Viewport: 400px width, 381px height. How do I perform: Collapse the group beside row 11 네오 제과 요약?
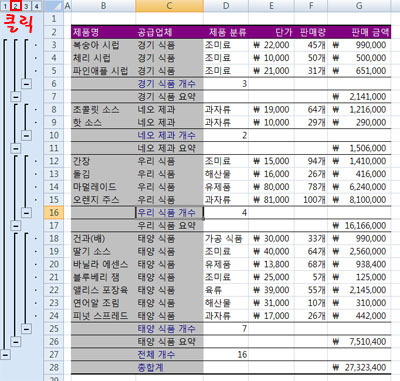(x=16, y=148)
